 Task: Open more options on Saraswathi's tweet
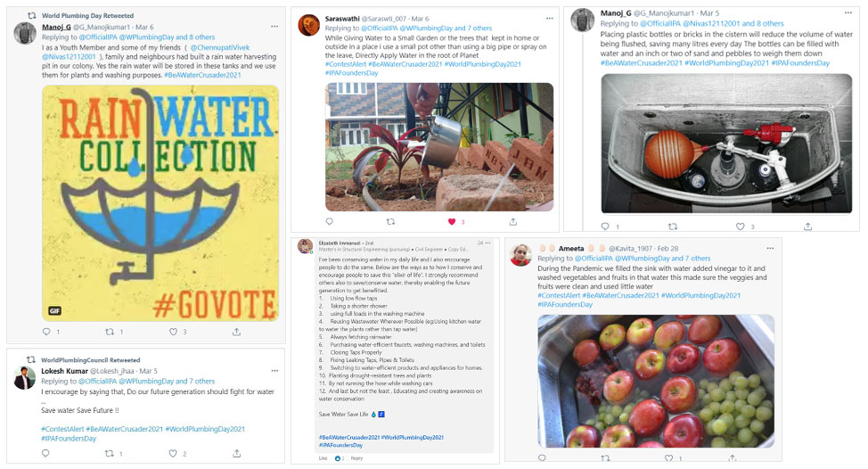coord(549,18)
